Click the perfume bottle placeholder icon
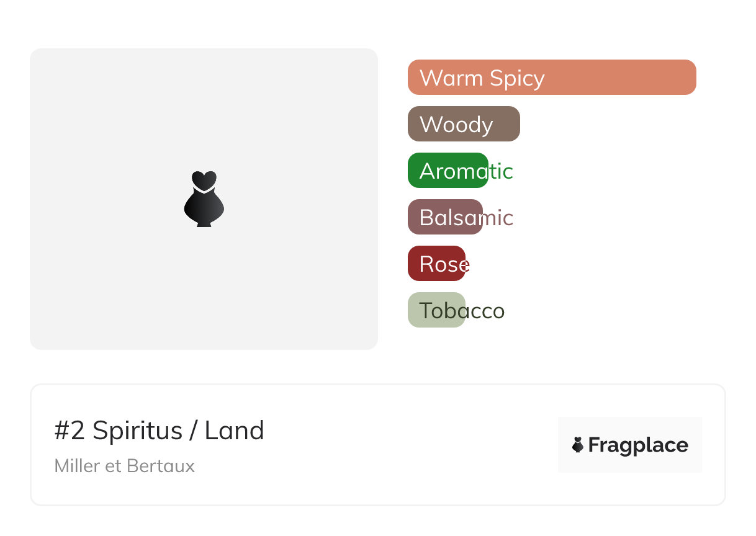 pos(204,199)
